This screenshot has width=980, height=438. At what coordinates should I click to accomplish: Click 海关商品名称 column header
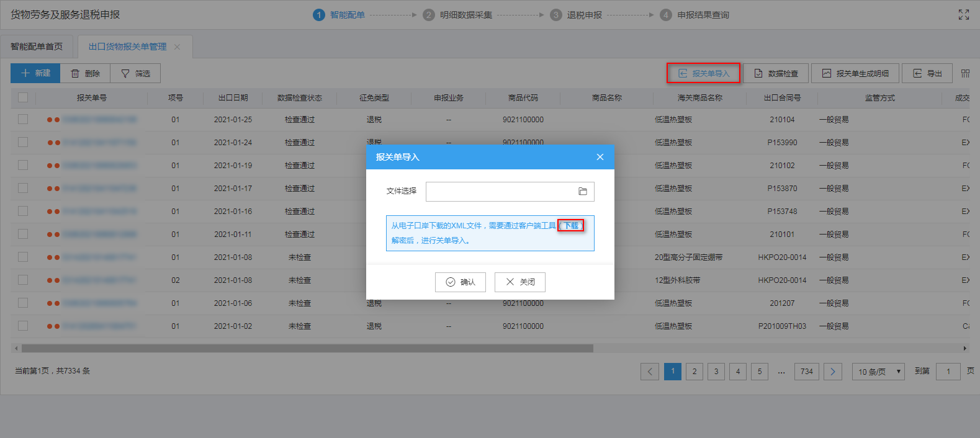[700, 98]
